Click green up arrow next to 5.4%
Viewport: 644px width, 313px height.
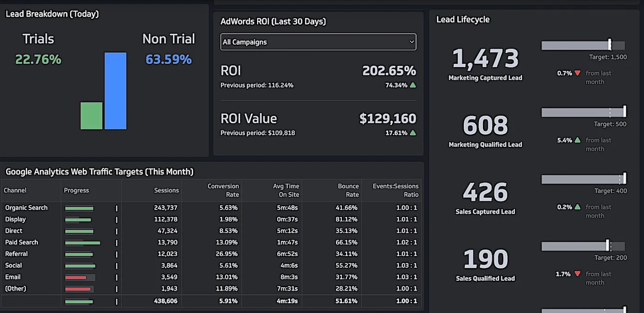pyautogui.click(x=577, y=140)
